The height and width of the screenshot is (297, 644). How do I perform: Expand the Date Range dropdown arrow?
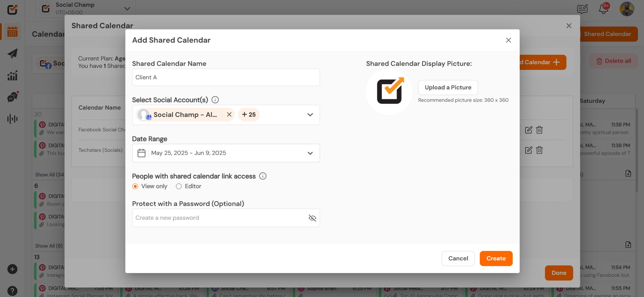pyautogui.click(x=310, y=153)
